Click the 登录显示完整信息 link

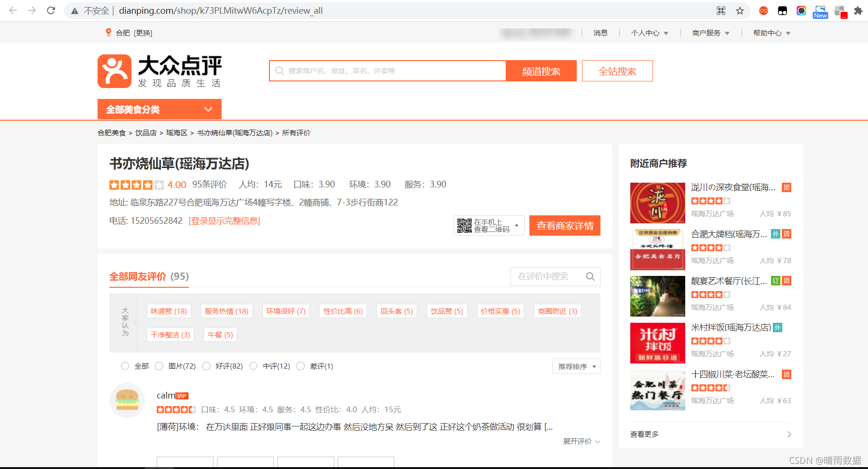pyautogui.click(x=224, y=221)
